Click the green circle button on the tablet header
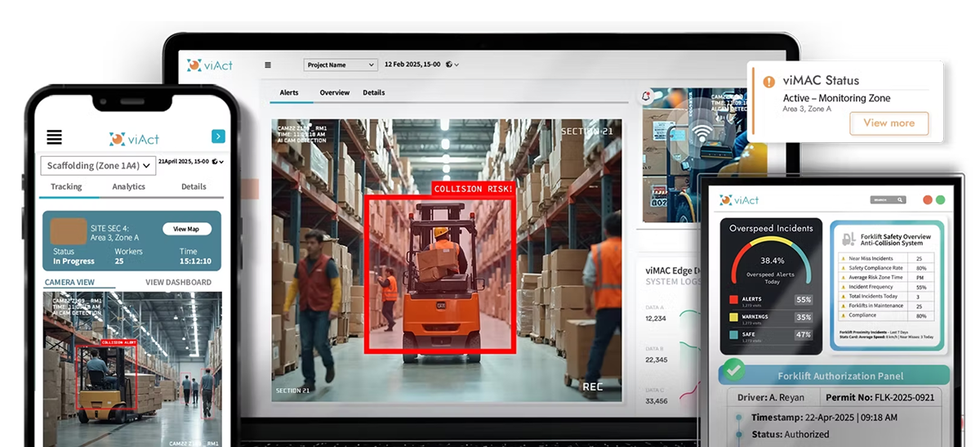Screen dimensions: 980x447 (x=940, y=199)
